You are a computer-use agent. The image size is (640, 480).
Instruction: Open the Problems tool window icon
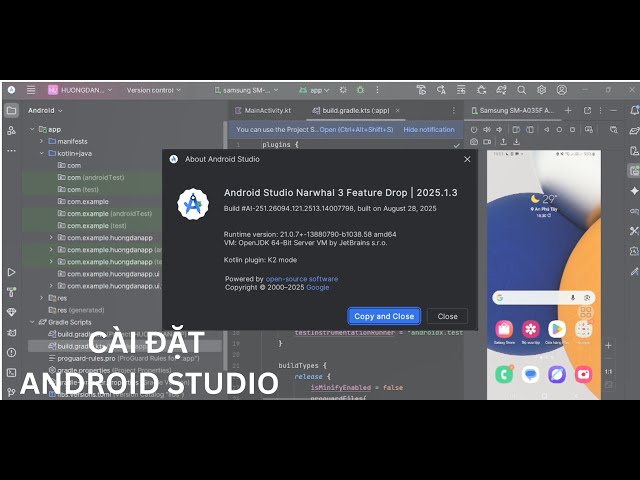click(x=11, y=353)
